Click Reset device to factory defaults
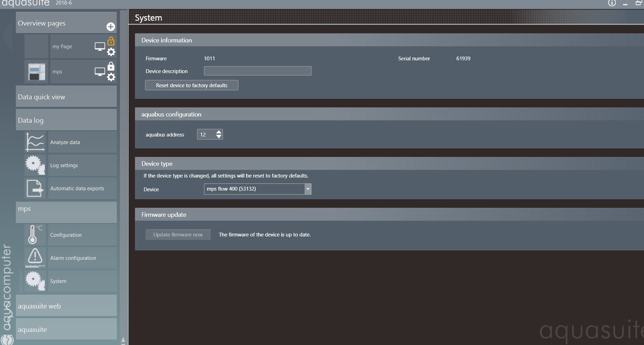 click(192, 85)
